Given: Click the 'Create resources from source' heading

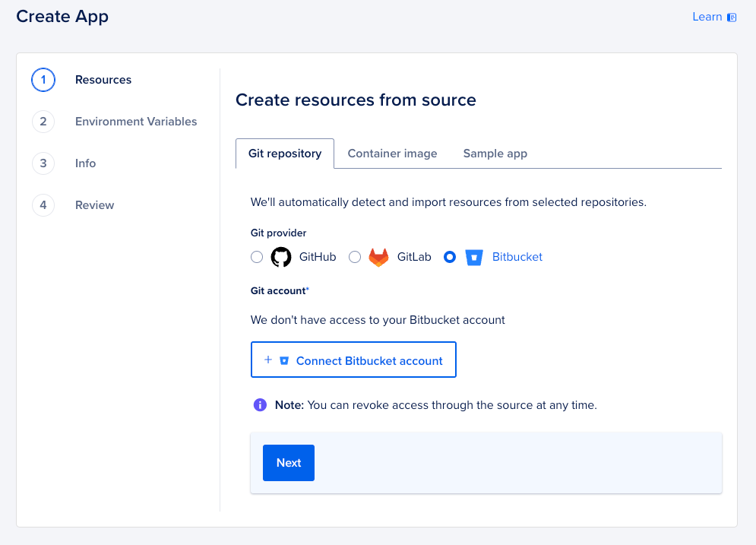Looking at the screenshot, I should tap(356, 100).
